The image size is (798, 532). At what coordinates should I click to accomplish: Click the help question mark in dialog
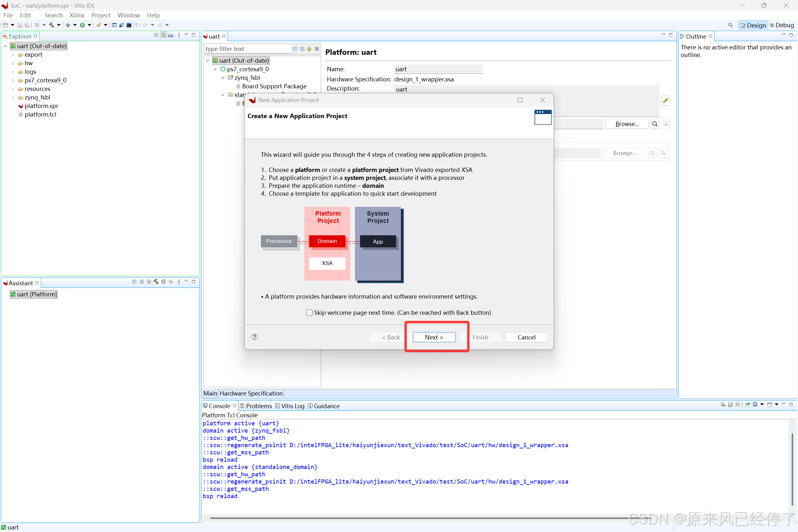coord(255,337)
